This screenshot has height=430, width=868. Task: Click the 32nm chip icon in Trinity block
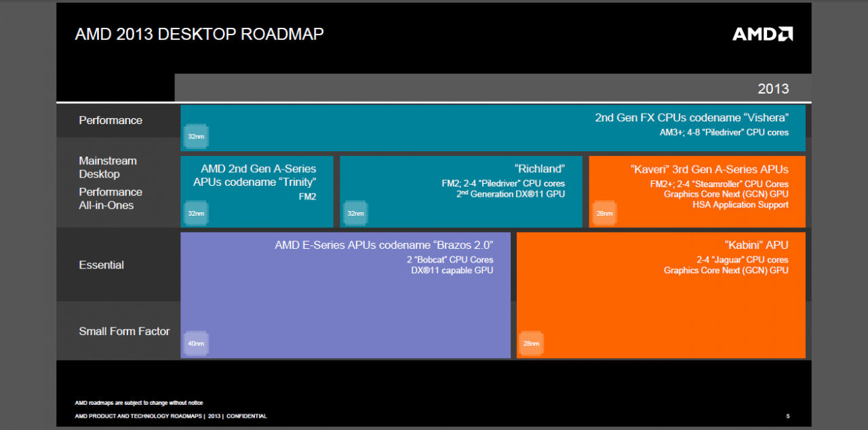tap(196, 213)
